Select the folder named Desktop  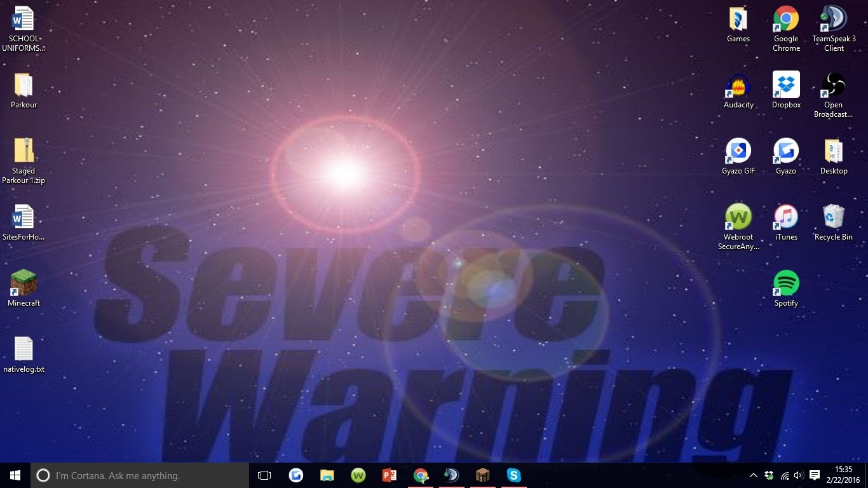[834, 157]
